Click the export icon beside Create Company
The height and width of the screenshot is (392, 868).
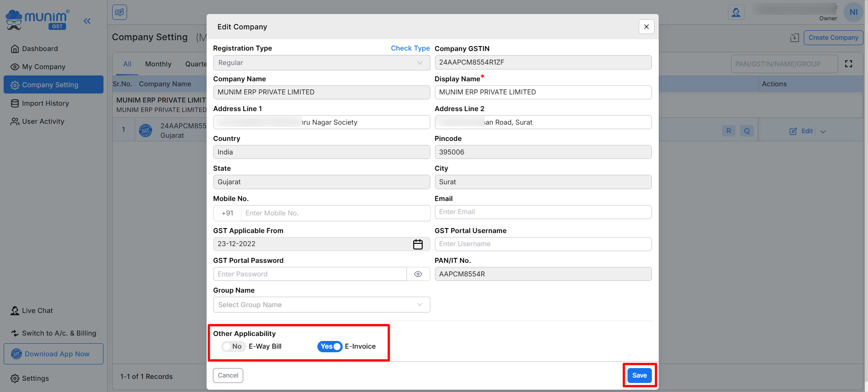tap(794, 38)
